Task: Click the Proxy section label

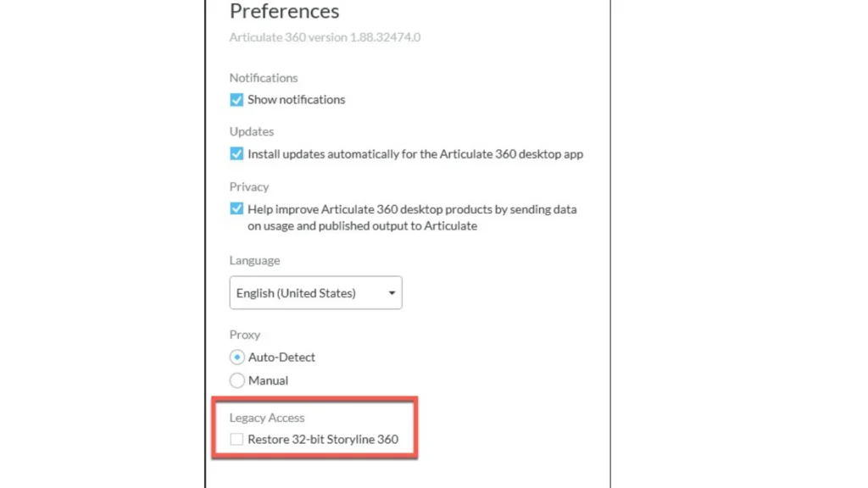Action: (244, 335)
